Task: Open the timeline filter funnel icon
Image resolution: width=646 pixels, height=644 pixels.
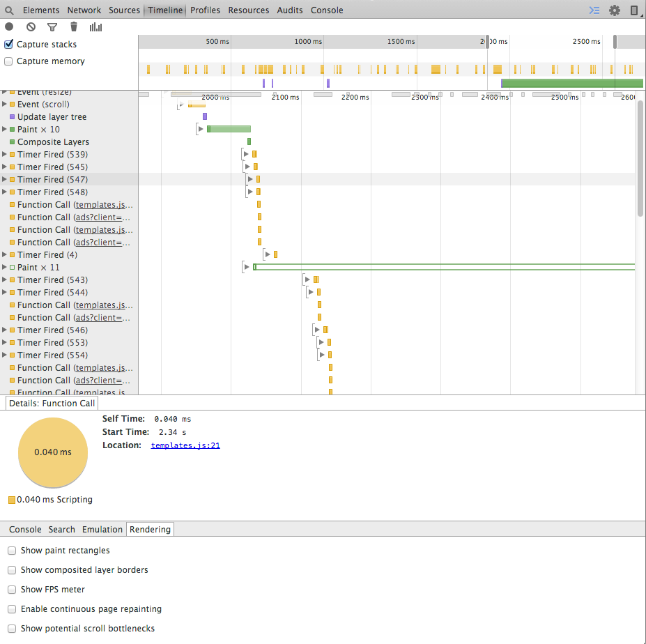Action: (52, 27)
